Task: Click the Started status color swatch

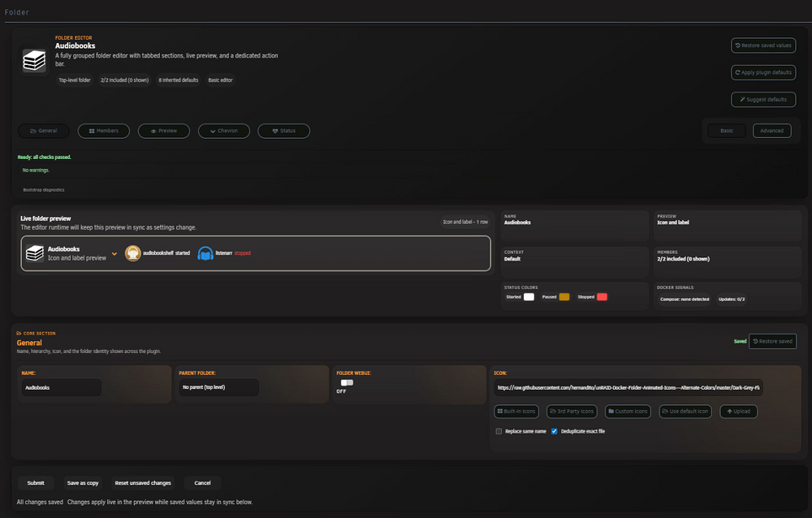Action: click(529, 297)
